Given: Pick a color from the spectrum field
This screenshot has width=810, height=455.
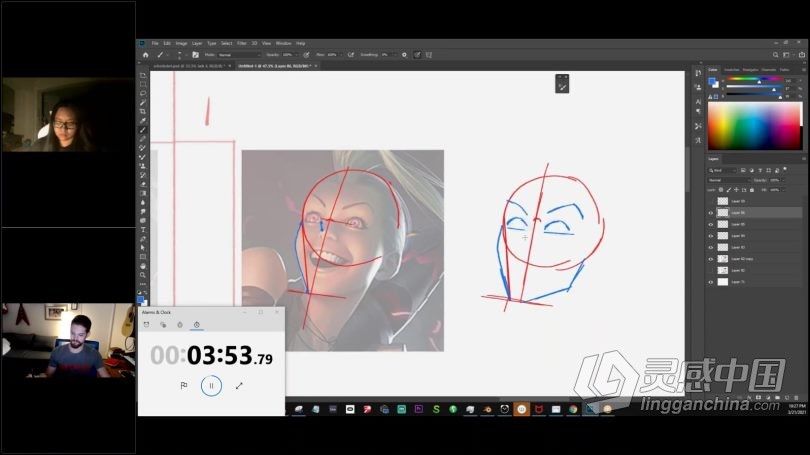Looking at the screenshot, I should (754, 127).
